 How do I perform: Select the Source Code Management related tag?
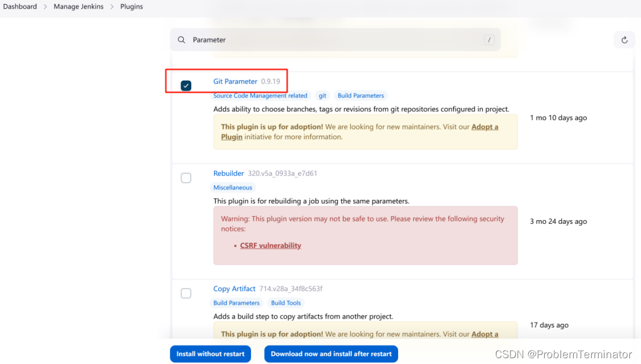point(260,96)
